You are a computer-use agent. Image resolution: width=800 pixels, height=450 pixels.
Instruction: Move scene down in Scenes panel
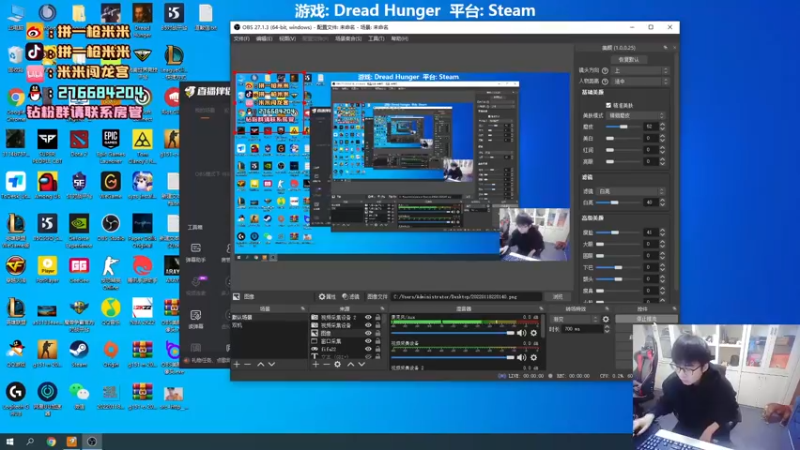(271, 364)
